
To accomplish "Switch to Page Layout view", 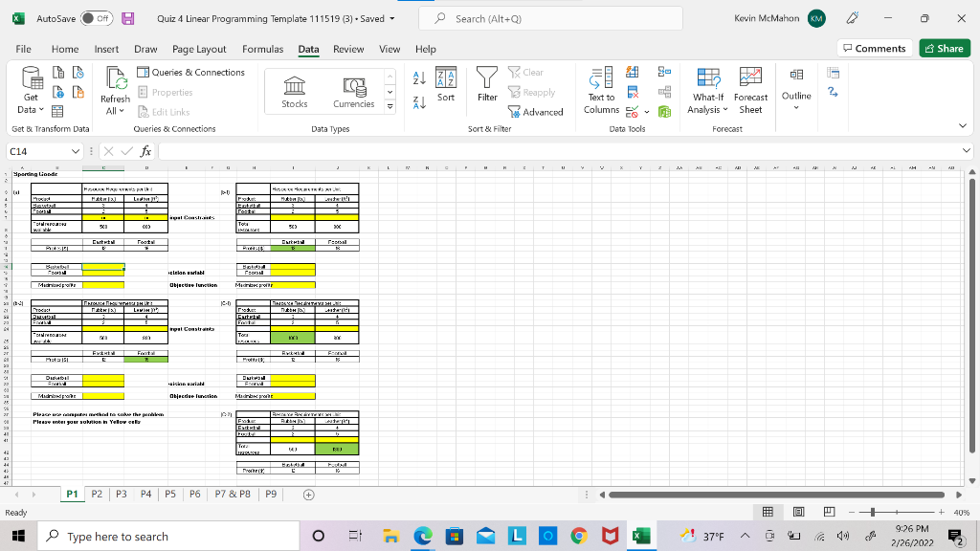I will point(798,513).
